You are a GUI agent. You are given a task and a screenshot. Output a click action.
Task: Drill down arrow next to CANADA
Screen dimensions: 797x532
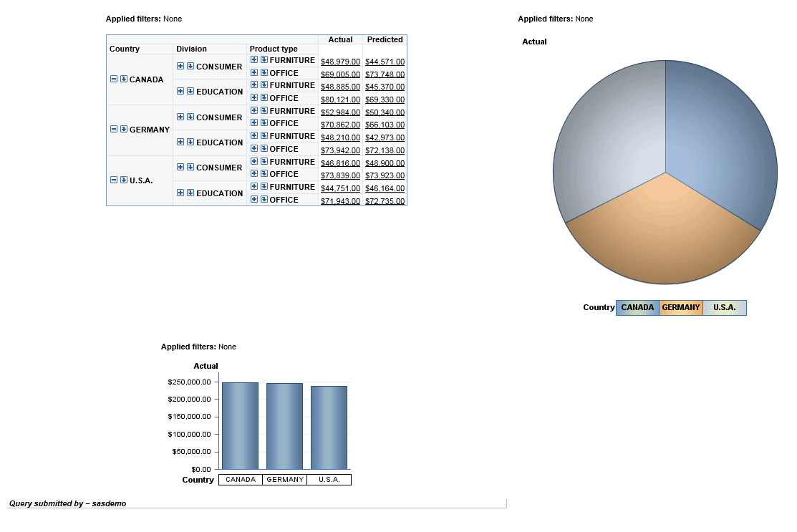click(x=123, y=79)
